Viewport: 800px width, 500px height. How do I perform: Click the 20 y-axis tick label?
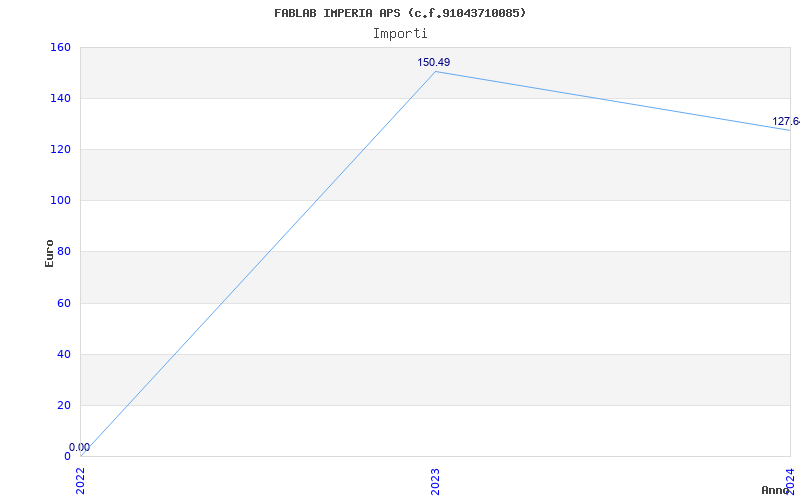(63, 406)
